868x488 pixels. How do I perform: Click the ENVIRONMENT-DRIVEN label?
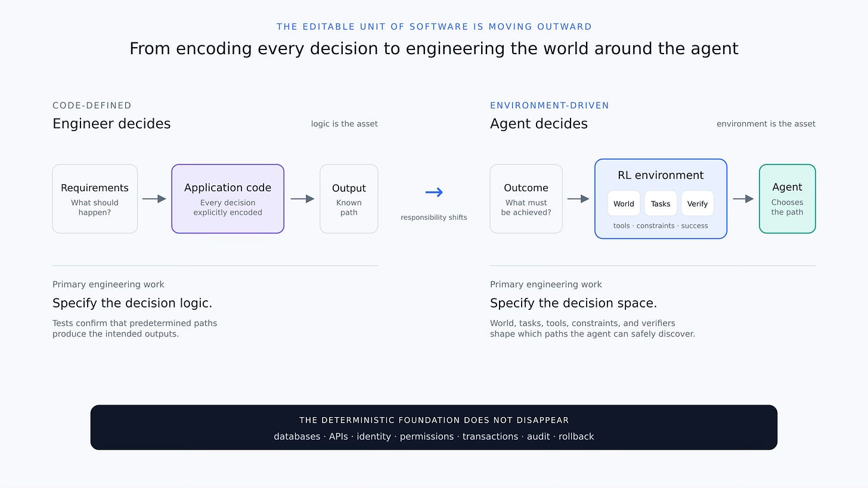click(550, 105)
